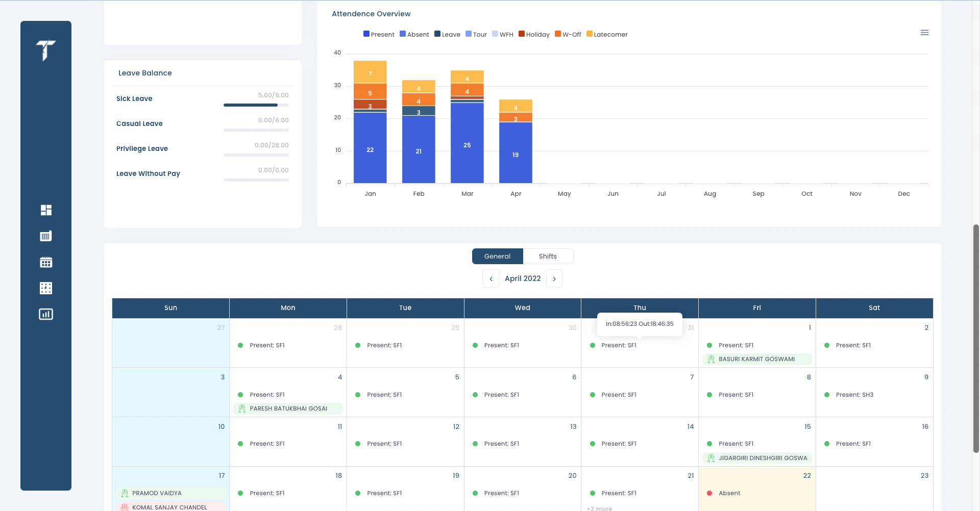Image resolution: width=980 pixels, height=511 pixels.
Task: Select the attendance sheet icon in sidebar
Action: [x=46, y=236]
